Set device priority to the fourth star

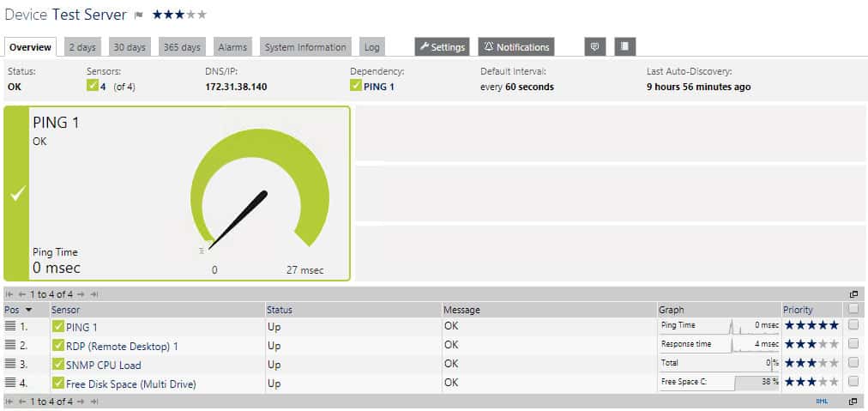[x=191, y=15]
